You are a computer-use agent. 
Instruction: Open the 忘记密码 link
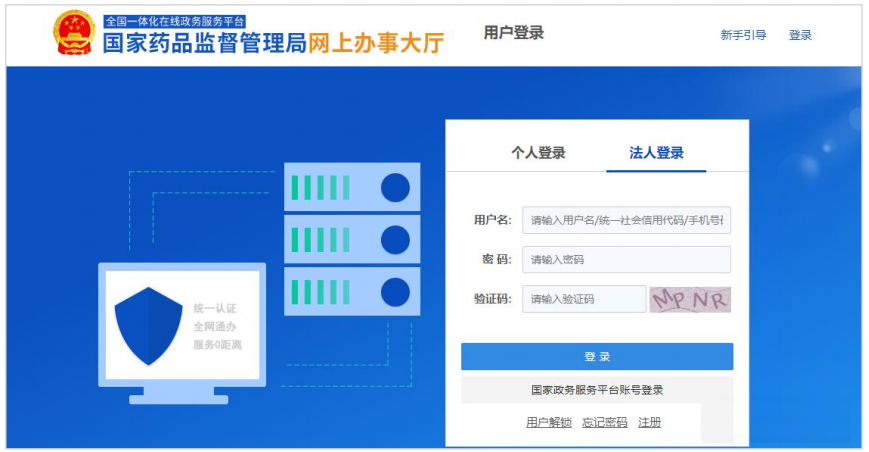605,422
